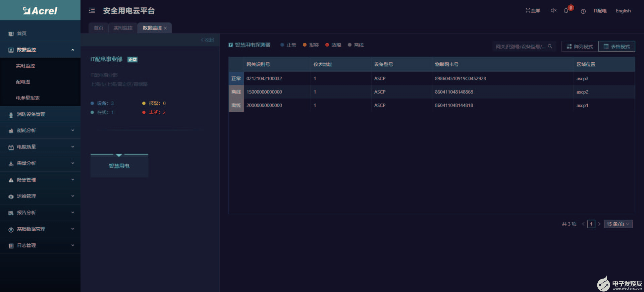Viewport: 644px width, 292px height.
Task: Filter by 离线 status legend
Action: click(356, 45)
